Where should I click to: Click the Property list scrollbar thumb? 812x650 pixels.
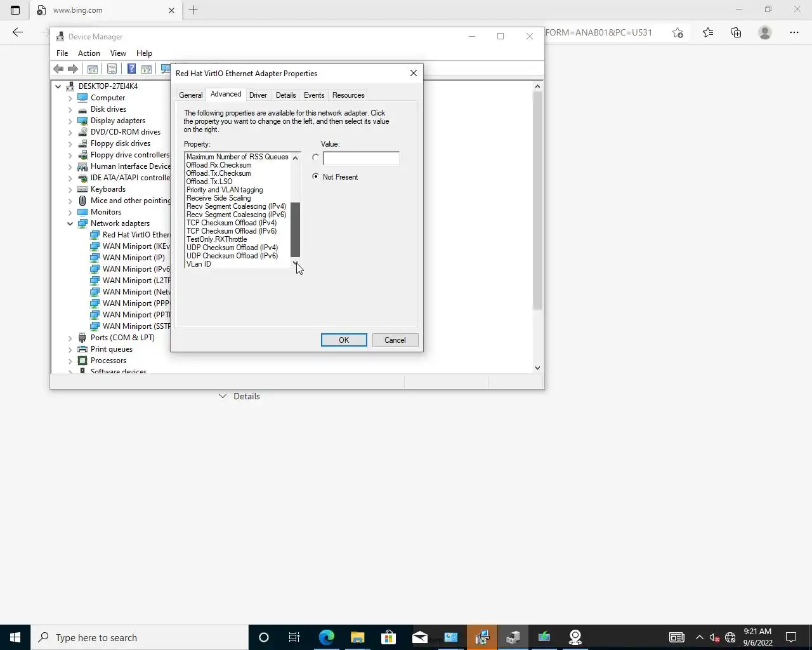(x=295, y=230)
